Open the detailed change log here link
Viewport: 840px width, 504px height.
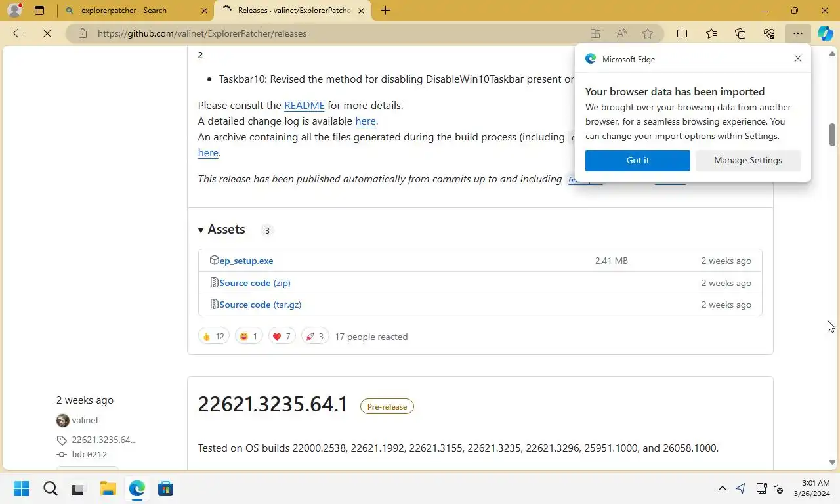[366, 121]
